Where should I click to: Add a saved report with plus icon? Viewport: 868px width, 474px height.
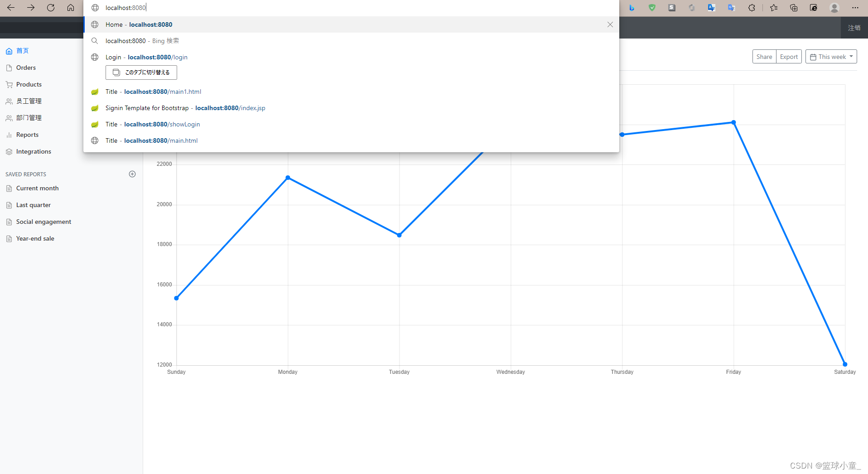point(132,174)
